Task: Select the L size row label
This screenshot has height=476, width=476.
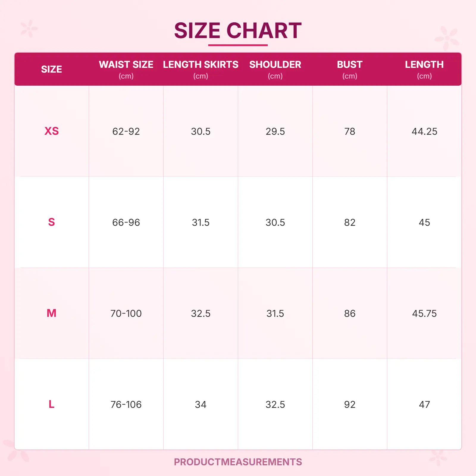Action: tap(51, 404)
